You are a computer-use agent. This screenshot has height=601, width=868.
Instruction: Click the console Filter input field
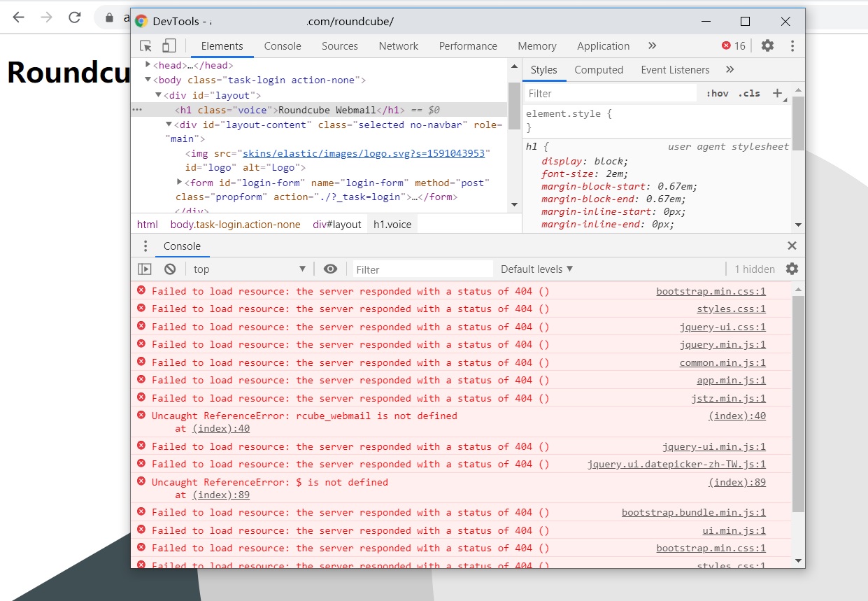[422, 269]
